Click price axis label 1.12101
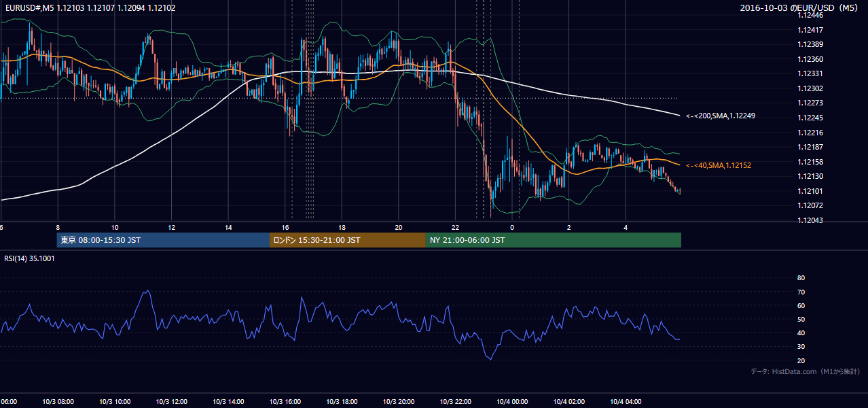 click(810, 191)
